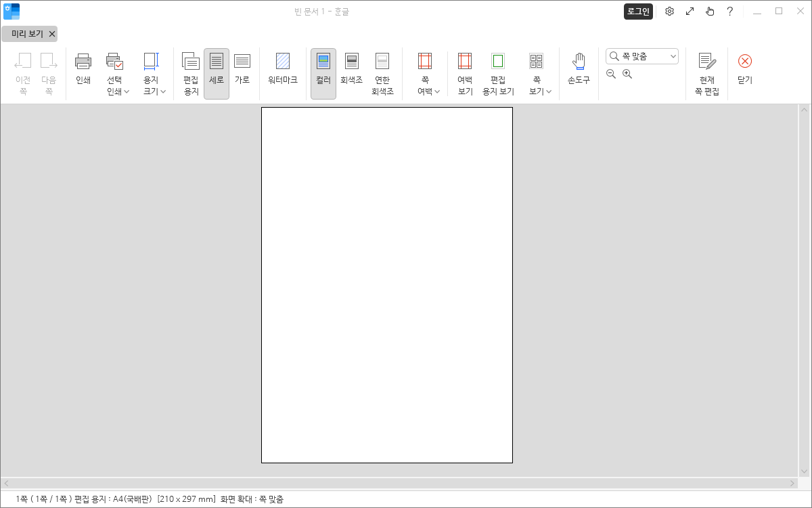The height and width of the screenshot is (508, 812).
Task: Click 현재 쪽 편집 edit current page
Action: click(706, 74)
